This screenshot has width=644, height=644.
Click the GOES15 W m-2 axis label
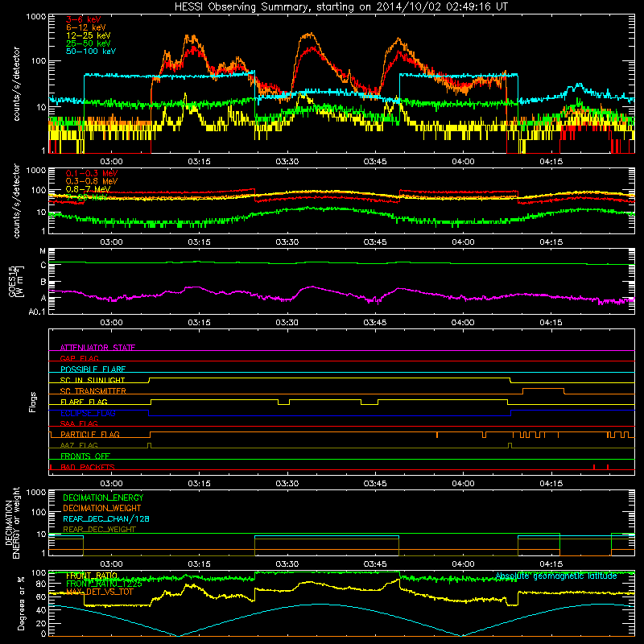(x=16, y=281)
